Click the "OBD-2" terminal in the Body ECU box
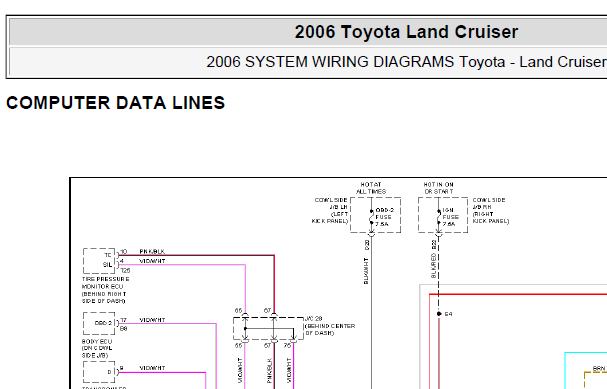Image resolution: width=607 pixels, height=389 pixels. [103, 323]
